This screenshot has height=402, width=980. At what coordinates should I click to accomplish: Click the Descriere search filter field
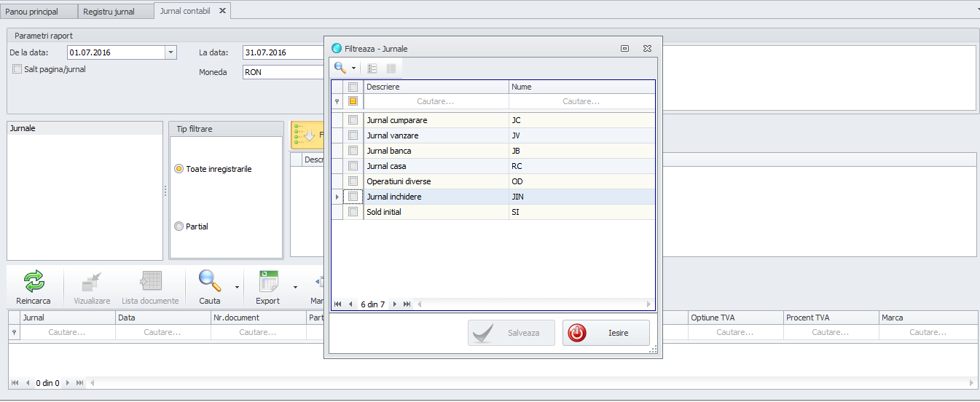tap(436, 101)
